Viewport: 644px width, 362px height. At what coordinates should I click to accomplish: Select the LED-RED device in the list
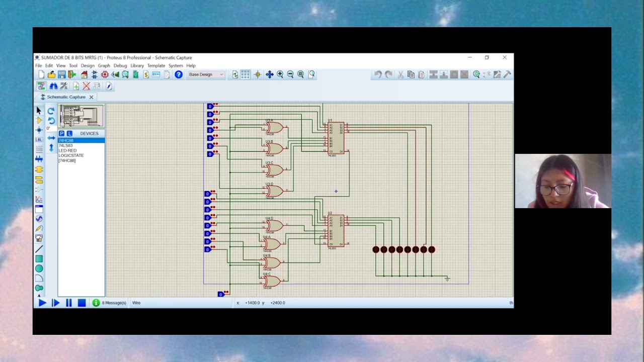(x=81, y=150)
